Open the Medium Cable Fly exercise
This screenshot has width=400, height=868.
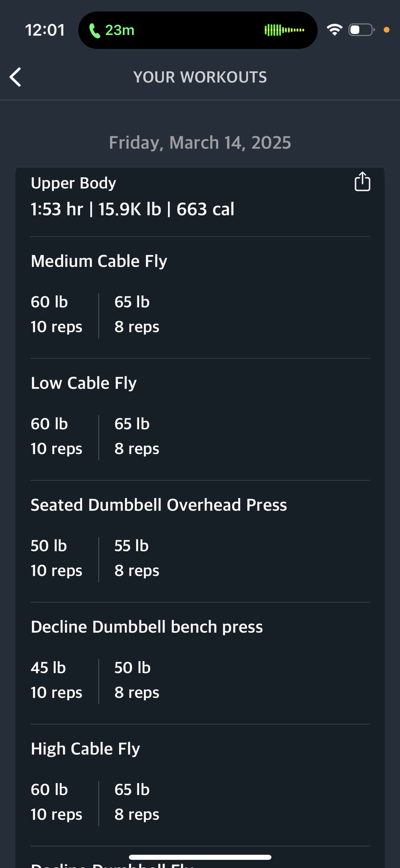pos(99,261)
